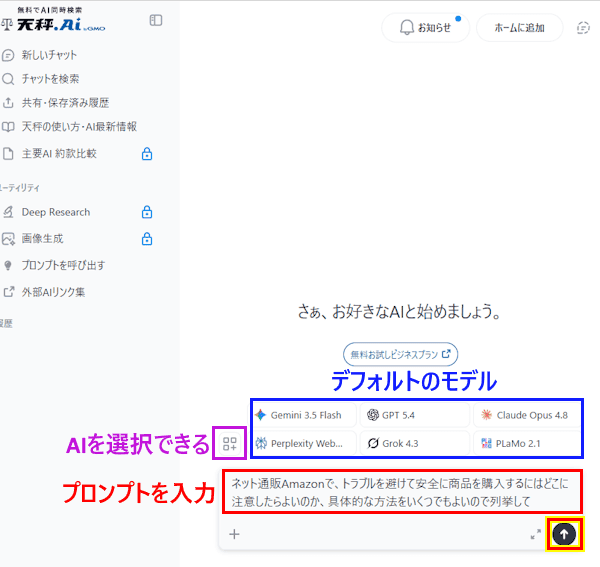Click the Gemini sparkle logo icon

tap(261, 415)
